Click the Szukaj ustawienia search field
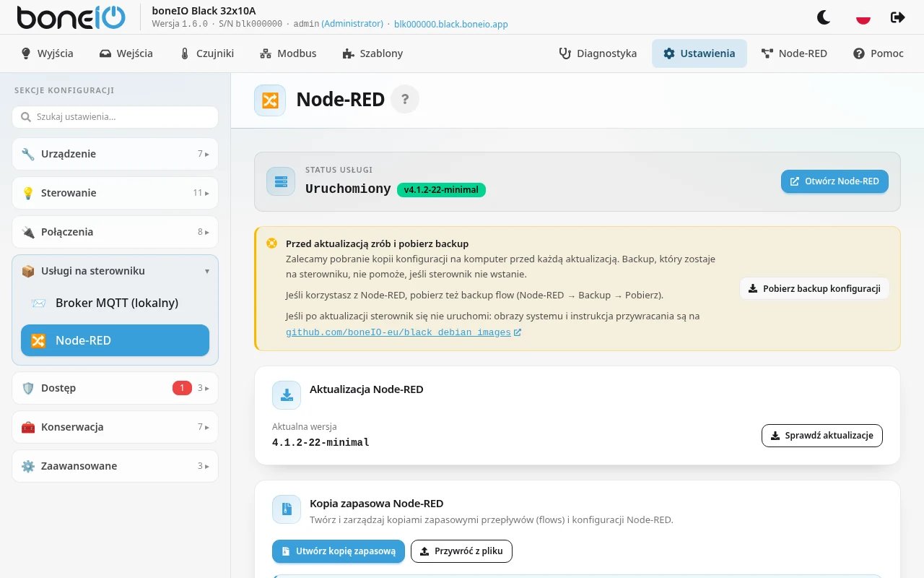This screenshot has width=924, height=578. 115,117
